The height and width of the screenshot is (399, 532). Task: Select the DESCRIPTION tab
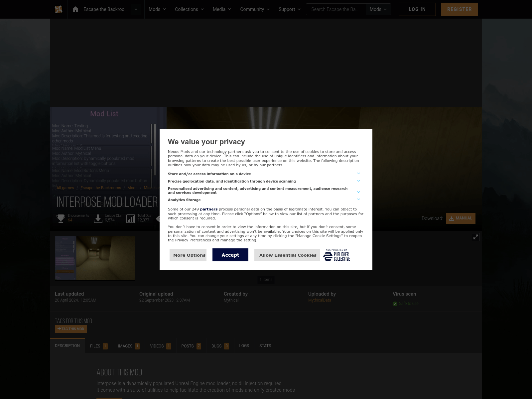(67, 346)
